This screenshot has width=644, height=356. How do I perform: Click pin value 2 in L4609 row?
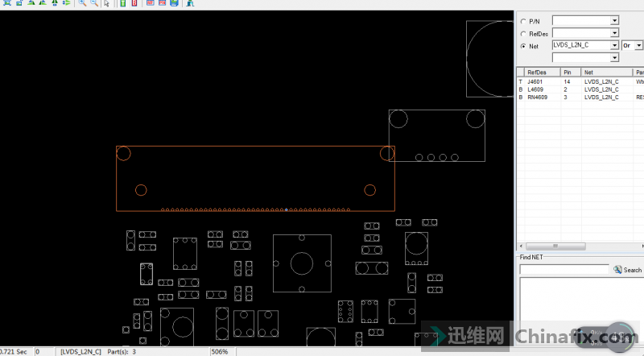coord(565,89)
